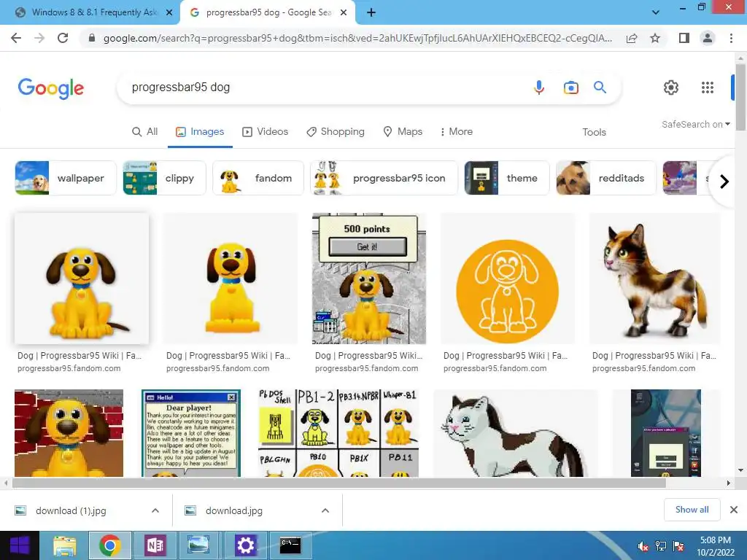Open white spotted cat image
Viewport: 747px width, 560px height.
pyautogui.click(x=515, y=433)
